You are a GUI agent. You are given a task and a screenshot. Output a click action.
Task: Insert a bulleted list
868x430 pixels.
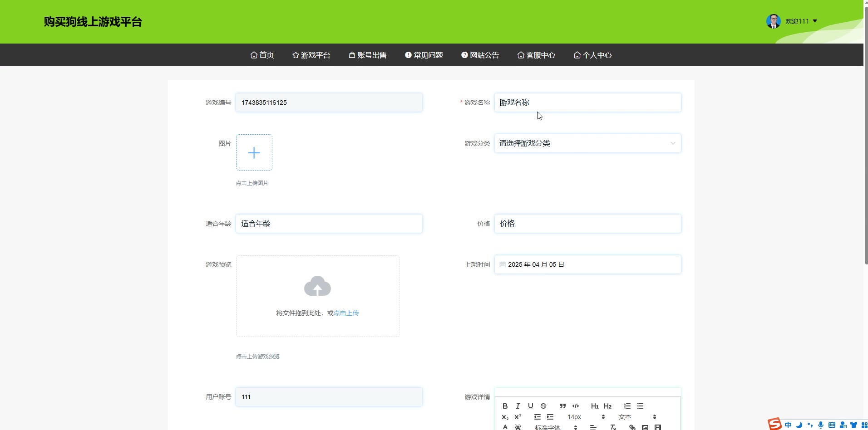(x=640, y=406)
